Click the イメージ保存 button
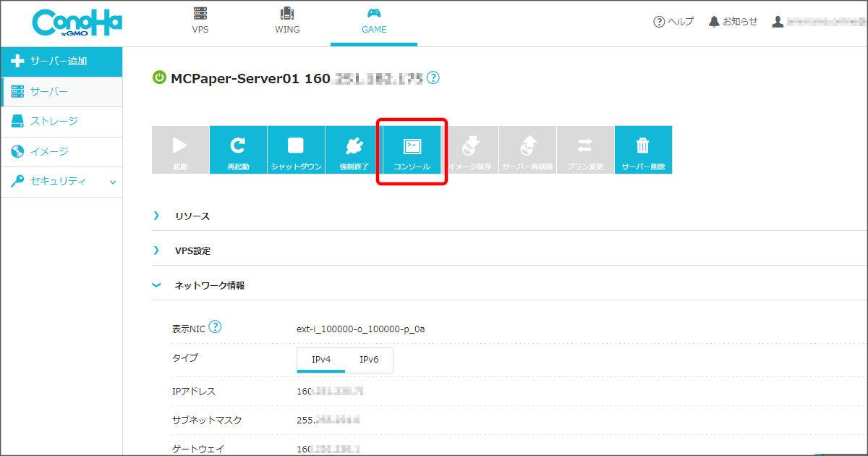Viewport: 868px width, 456px height. tap(469, 150)
